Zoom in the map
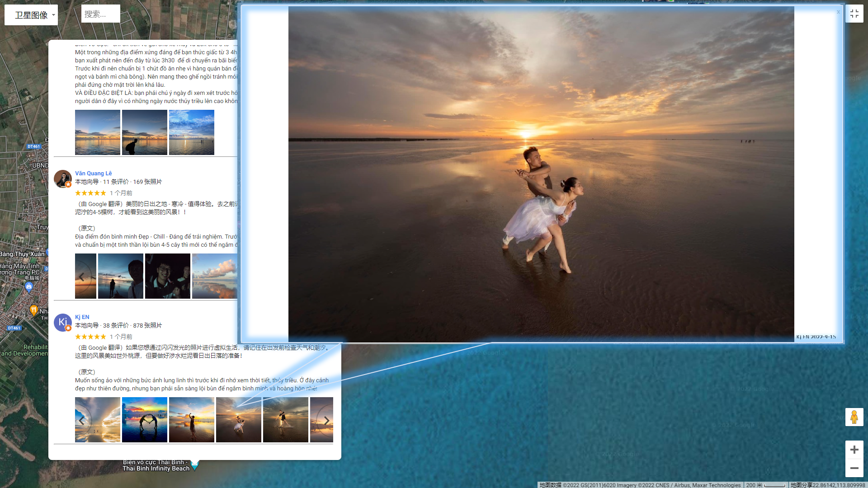This screenshot has width=868, height=488. coord(854,450)
